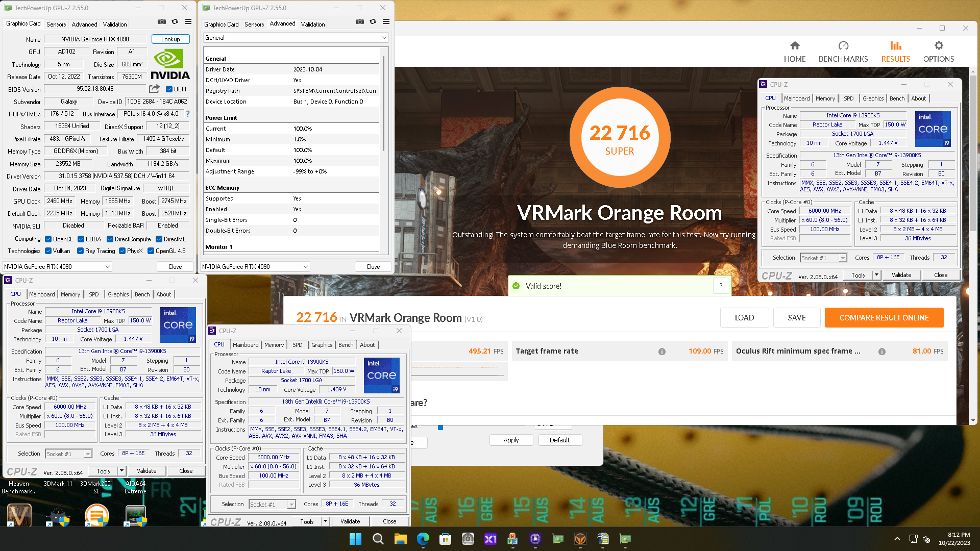Open VRMark OPTIONS gear
Image resolution: width=980 pixels, height=551 pixels.
(939, 52)
